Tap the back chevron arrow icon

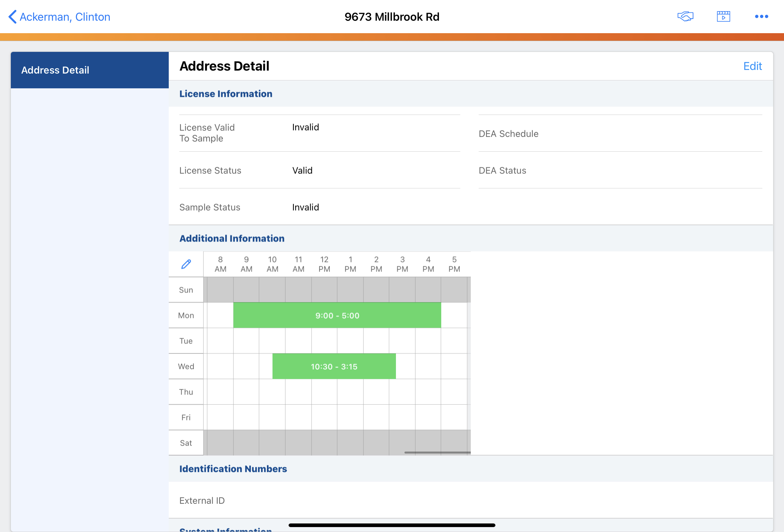[x=12, y=16]
